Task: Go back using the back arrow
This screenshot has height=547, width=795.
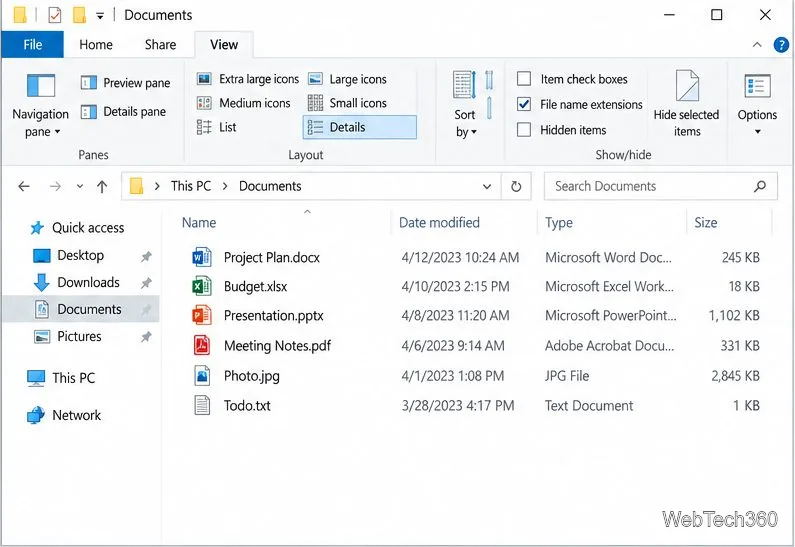Action: (24, 187)
